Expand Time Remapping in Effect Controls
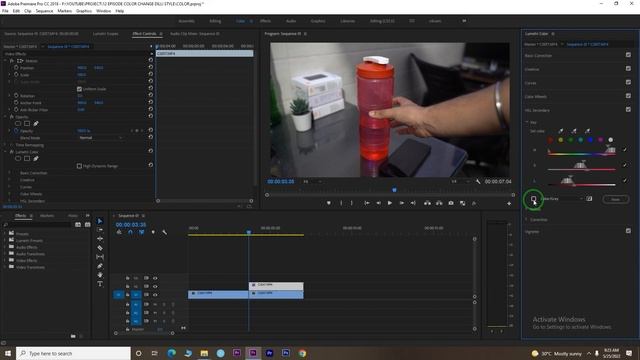Screen dimensions: 640x360 pos(6,144)
